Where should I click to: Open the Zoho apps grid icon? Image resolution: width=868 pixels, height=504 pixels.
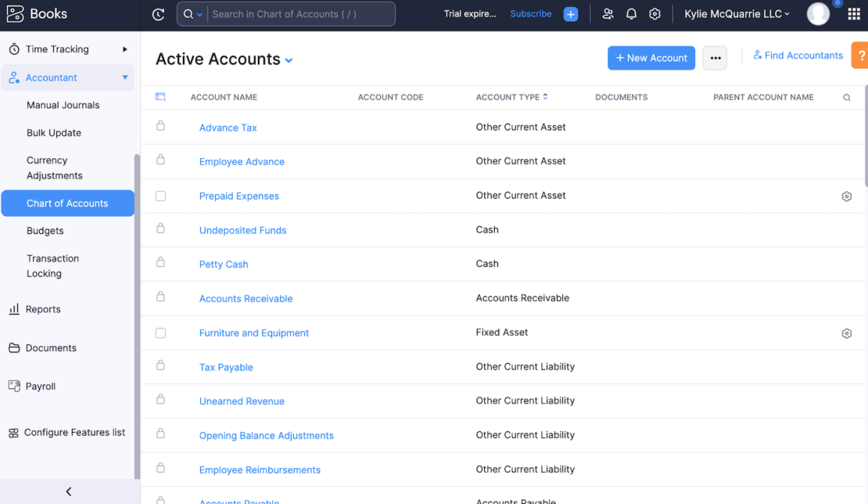coord(853,13)
